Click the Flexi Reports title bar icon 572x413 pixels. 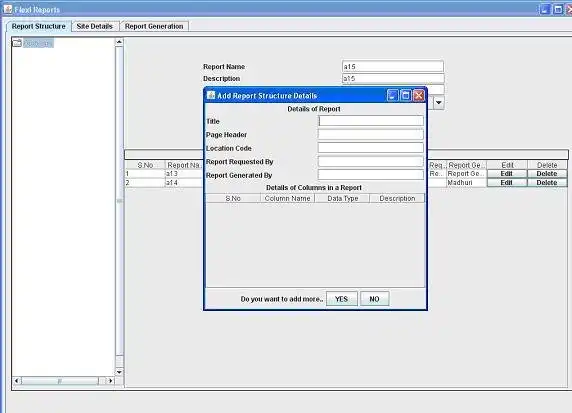click(8, 9)
